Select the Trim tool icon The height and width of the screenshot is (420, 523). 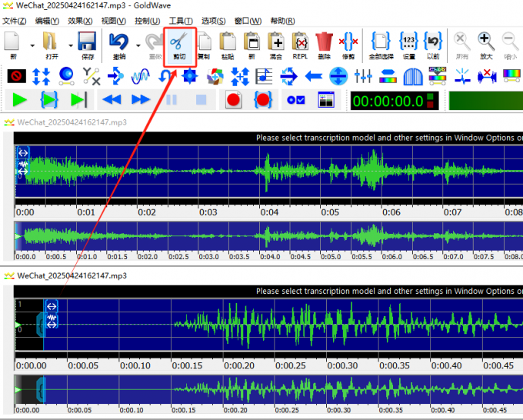point(348,46)
